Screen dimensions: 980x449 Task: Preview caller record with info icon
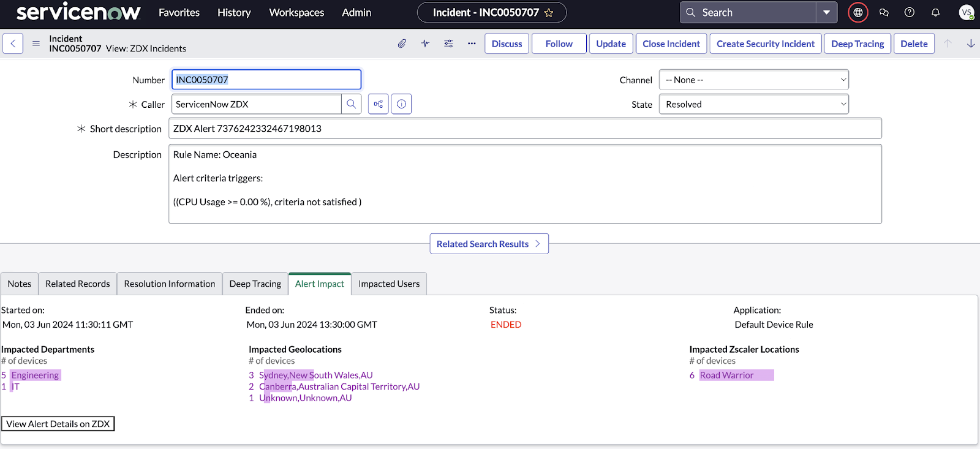pyautogui.click(x=402, y=104)
